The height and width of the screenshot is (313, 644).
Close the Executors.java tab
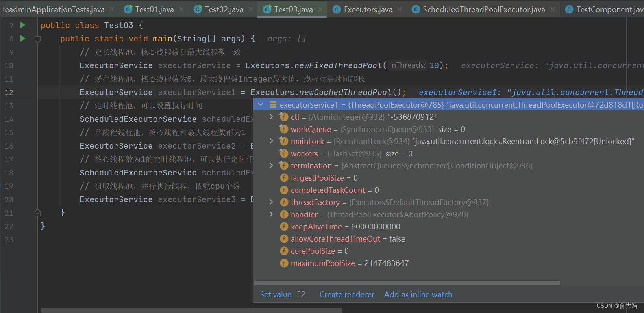point(400,9)
